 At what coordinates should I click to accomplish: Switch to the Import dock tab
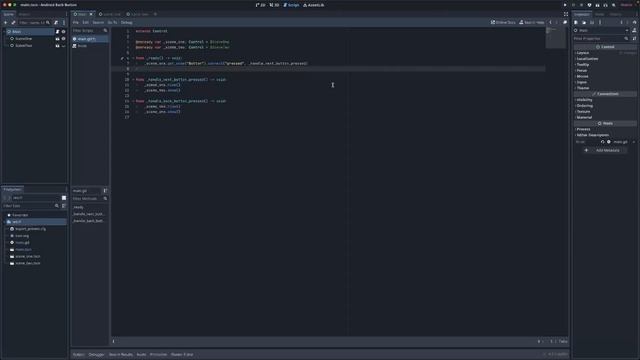click(24, 14)
